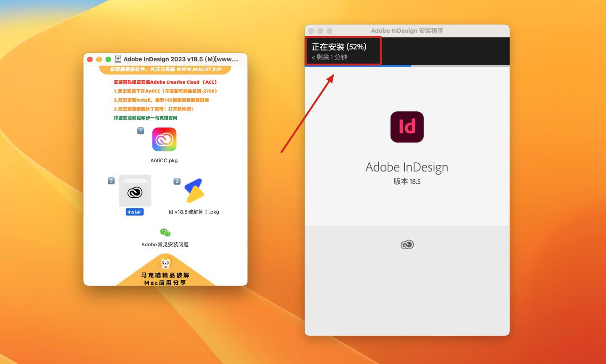Close the Adobe InDesign 2023 disk window
The width and height of the screenshot is (606, 364).
click(x=90, y=59)
